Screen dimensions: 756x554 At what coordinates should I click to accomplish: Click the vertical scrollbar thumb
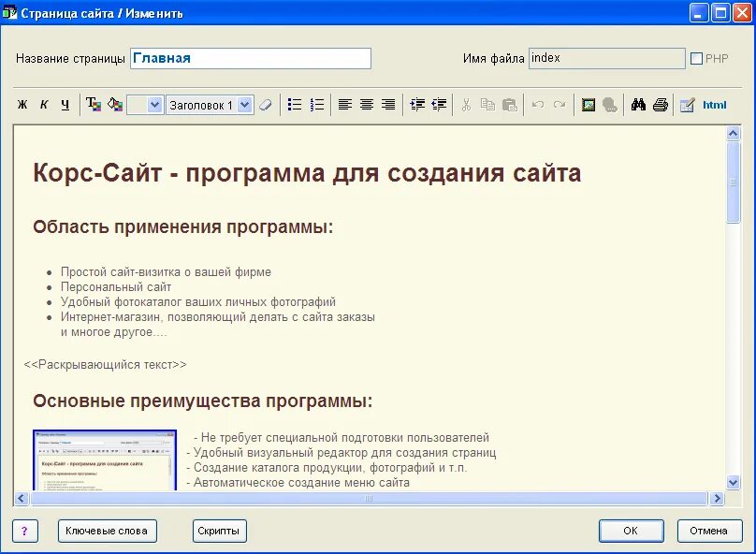(x=734, y=182)
